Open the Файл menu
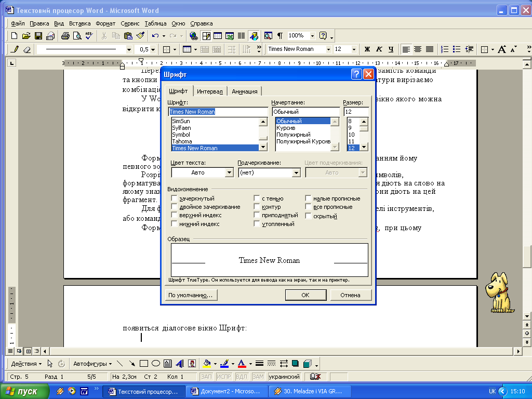Screen dimensions: 532x399 pyautogui.click(x=18, y=23)
